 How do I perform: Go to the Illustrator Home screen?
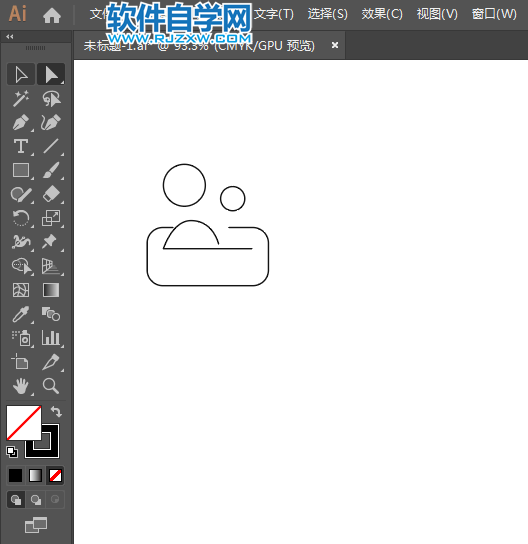(52, 15)
